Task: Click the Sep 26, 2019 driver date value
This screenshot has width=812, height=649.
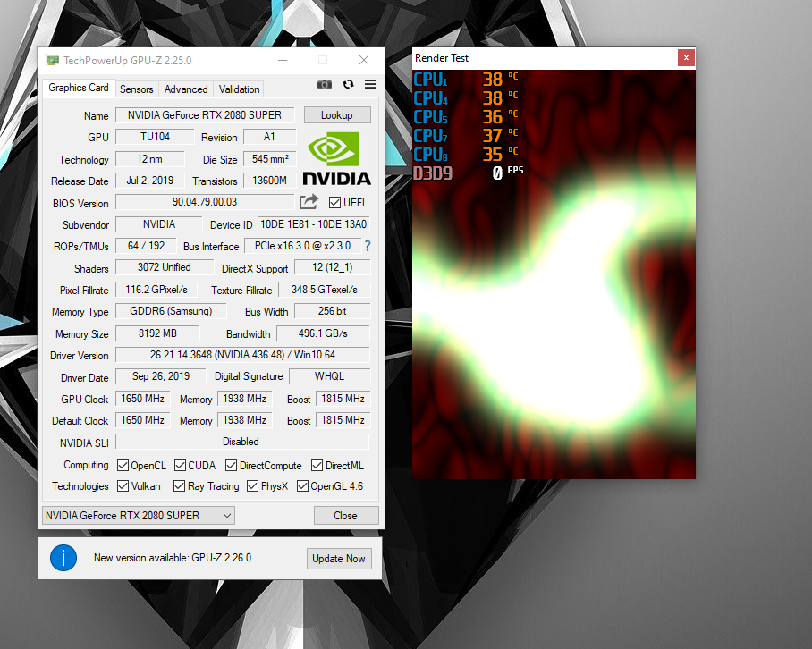Action: click(x=161, y=376)
